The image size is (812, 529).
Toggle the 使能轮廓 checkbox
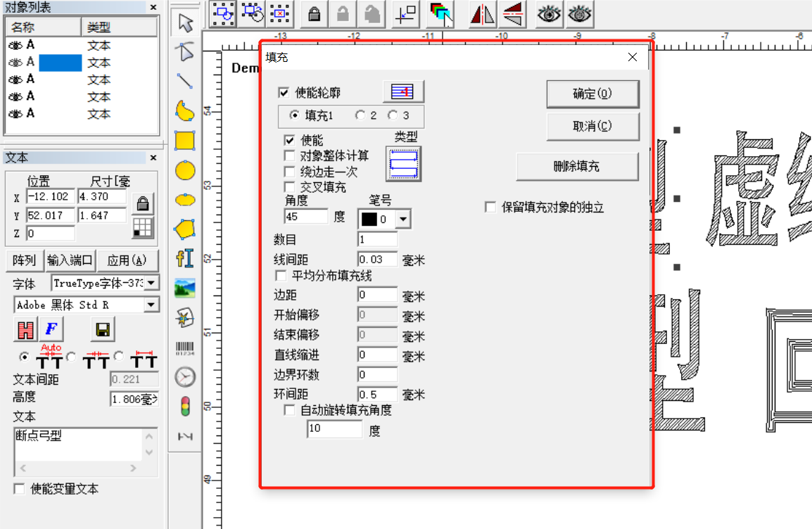pos(284,93)
